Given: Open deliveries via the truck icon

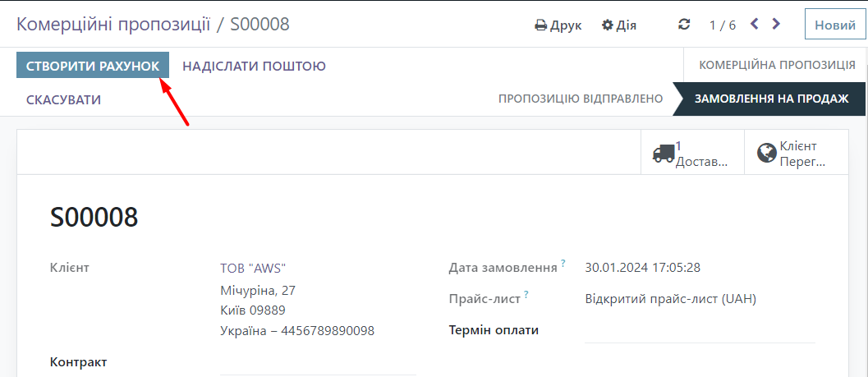Looking at the screenshot, I should [x=664, y=153].
